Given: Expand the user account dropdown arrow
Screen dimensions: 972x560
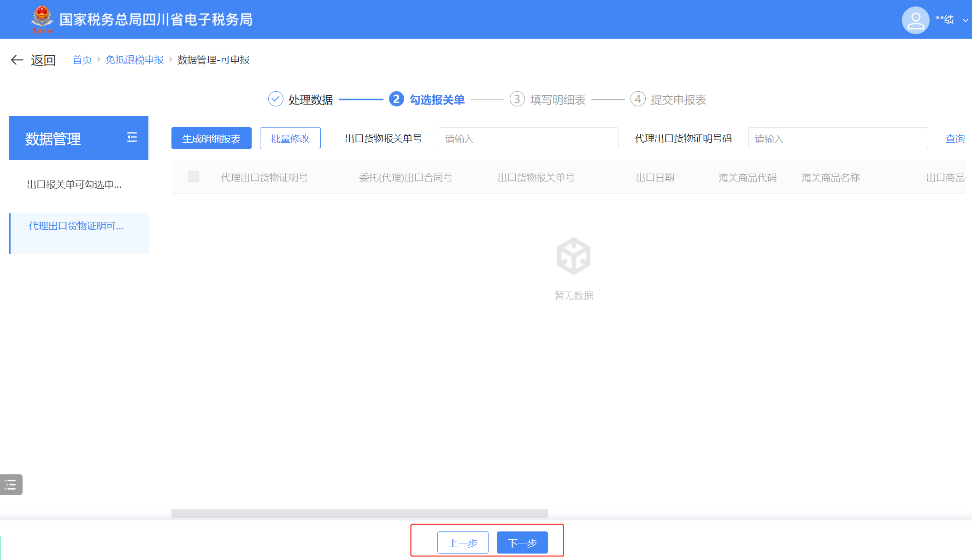Looking at the screenshot, I should (965, 20).
